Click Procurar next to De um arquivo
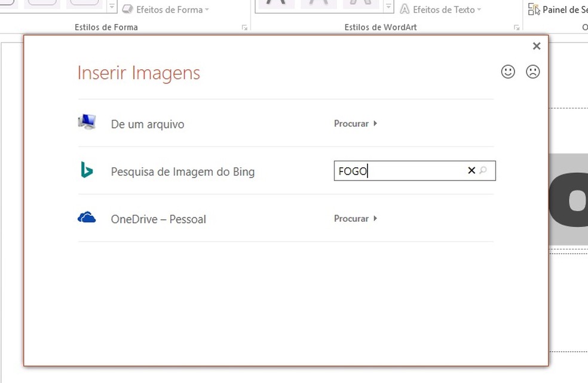 point(351,123)
